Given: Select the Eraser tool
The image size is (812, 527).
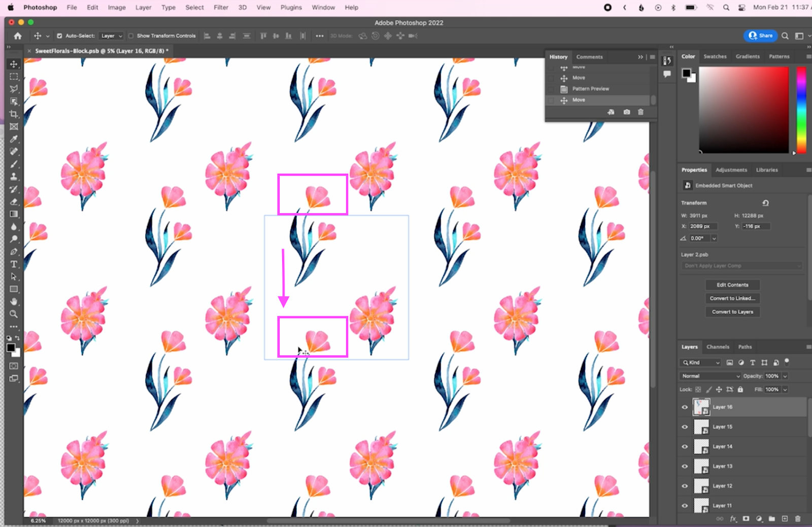Looking at the screenshot, I should pos(14,202).
